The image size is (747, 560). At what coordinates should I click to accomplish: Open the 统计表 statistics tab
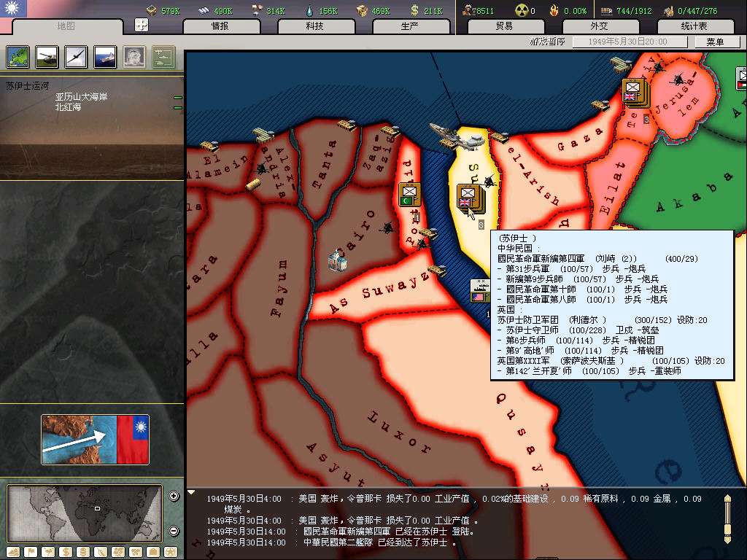694,26
